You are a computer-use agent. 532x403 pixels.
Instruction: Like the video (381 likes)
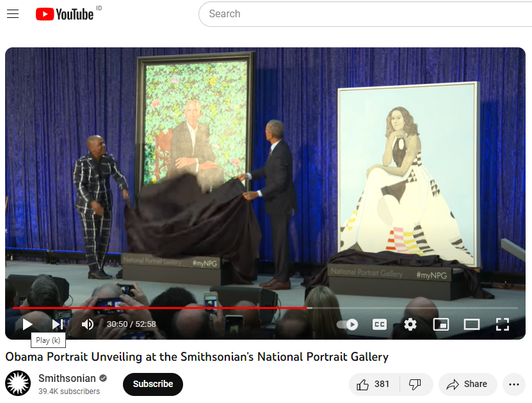coord(374,384)
